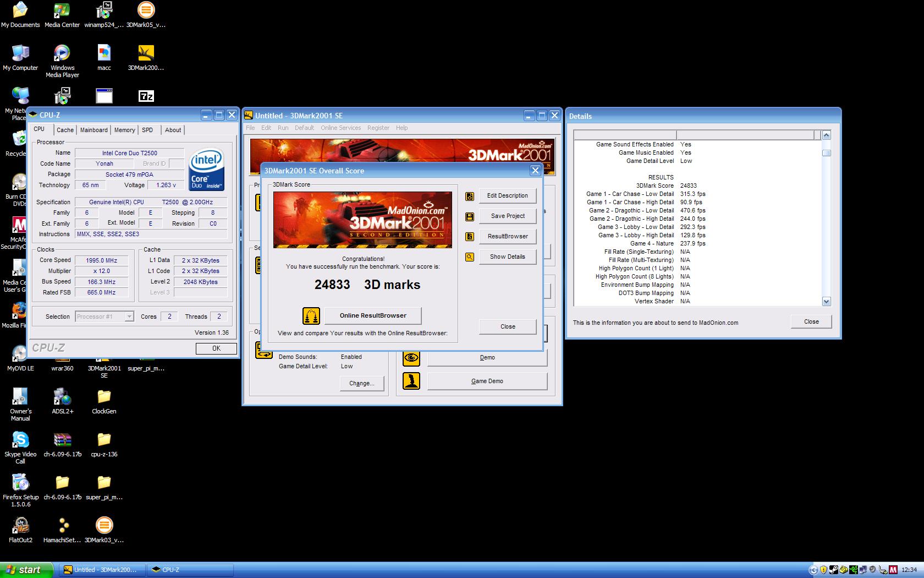Open macc desktop file icon
924x578 pixels.
pos(104,58)
